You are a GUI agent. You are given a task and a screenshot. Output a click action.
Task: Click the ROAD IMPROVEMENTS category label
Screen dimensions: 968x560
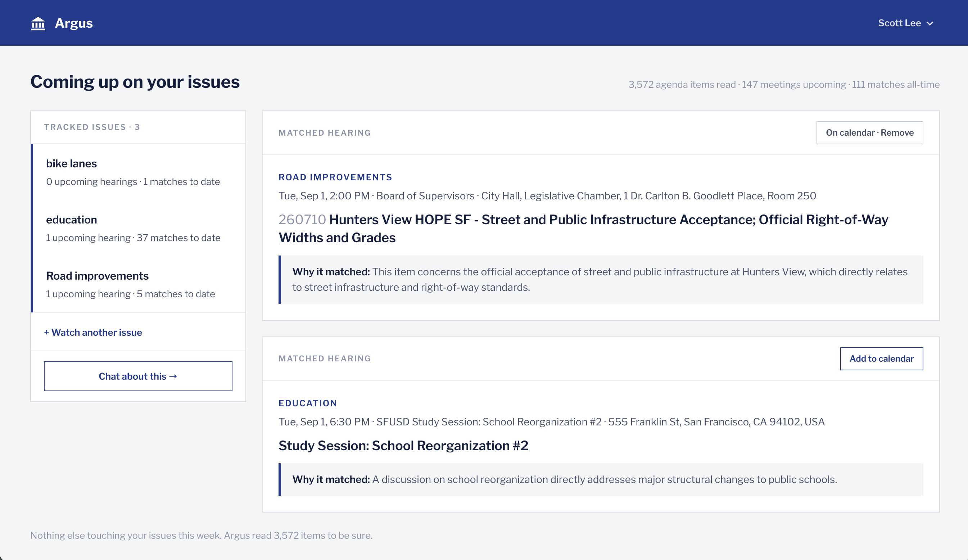click(x=335, y=177)
